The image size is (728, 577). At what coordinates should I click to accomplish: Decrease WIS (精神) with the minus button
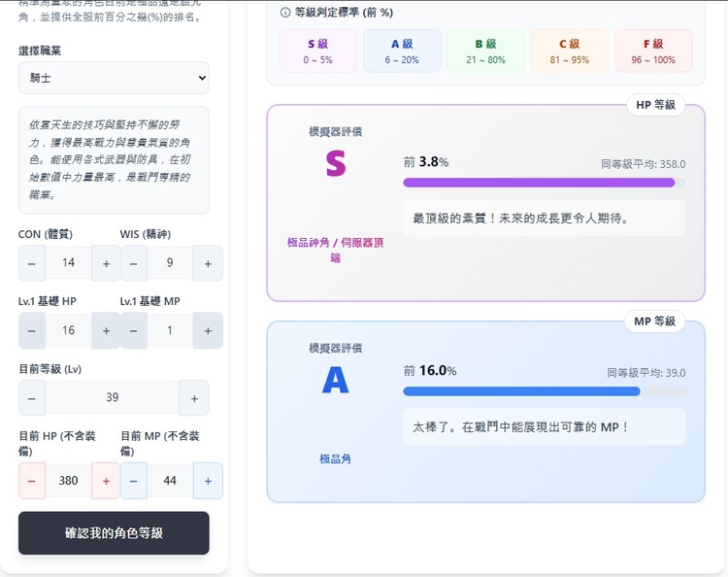(x=134, y=263)
